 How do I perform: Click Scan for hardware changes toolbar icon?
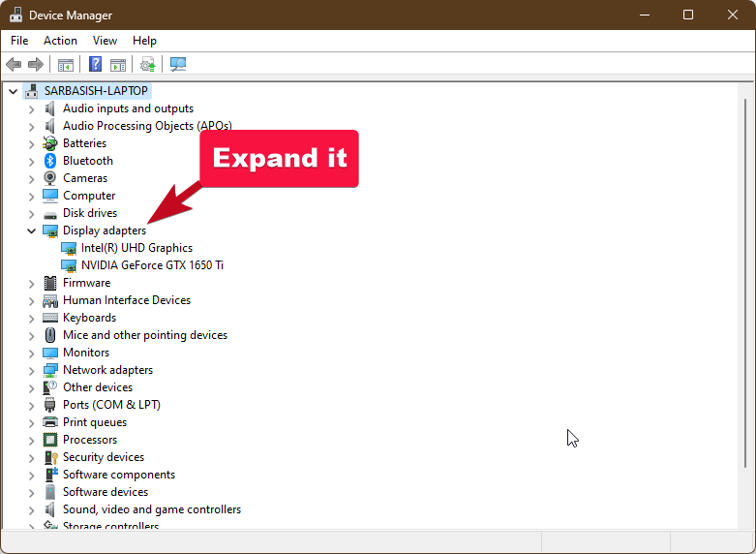pyautogui.click(x=178, y=64)
